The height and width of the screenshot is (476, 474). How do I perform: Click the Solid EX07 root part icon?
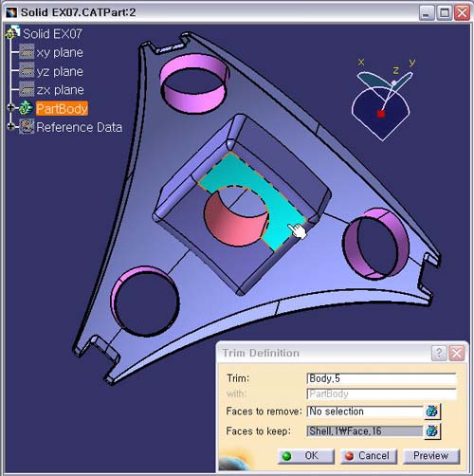[12, 32]
